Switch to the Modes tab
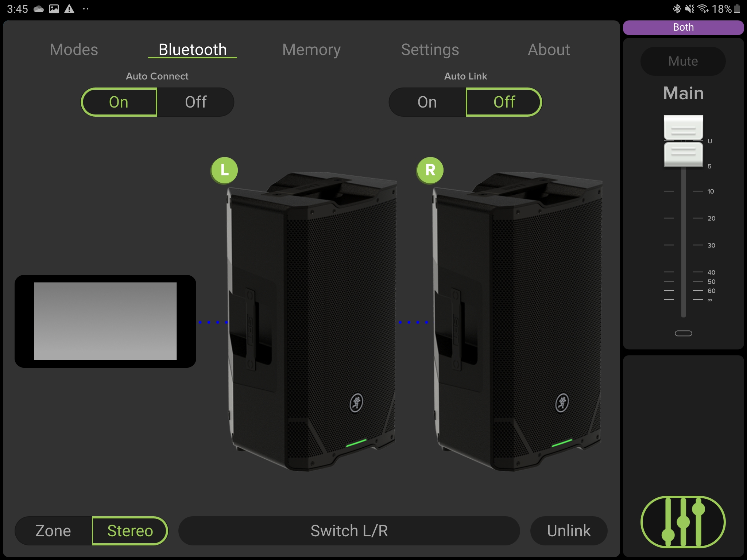 tap(74, 50)
